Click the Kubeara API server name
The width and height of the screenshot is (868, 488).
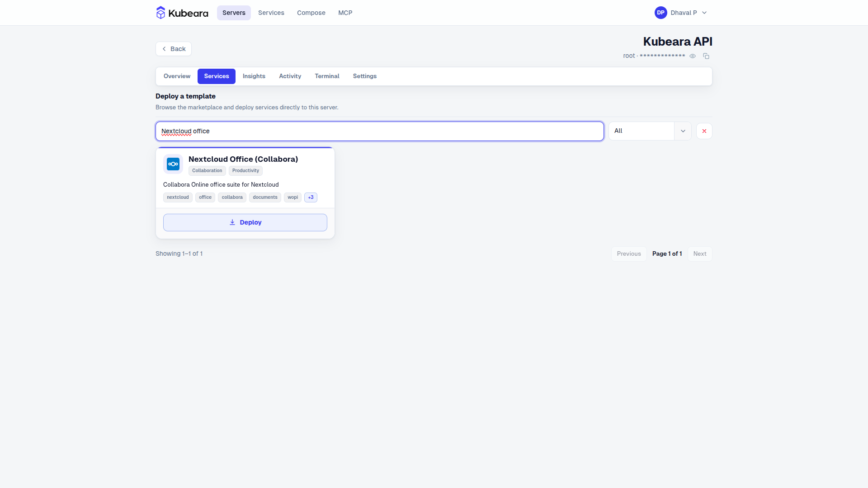[678, 42]
